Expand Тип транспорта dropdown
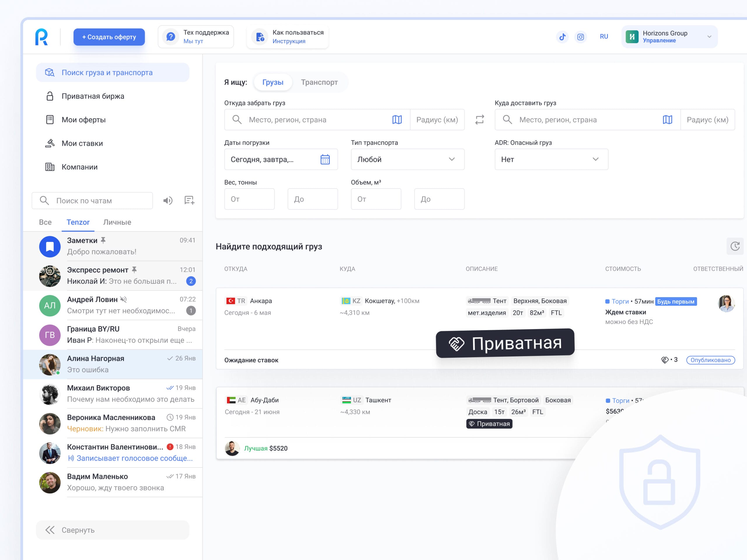The image size is (747, 560). [407, 159]
